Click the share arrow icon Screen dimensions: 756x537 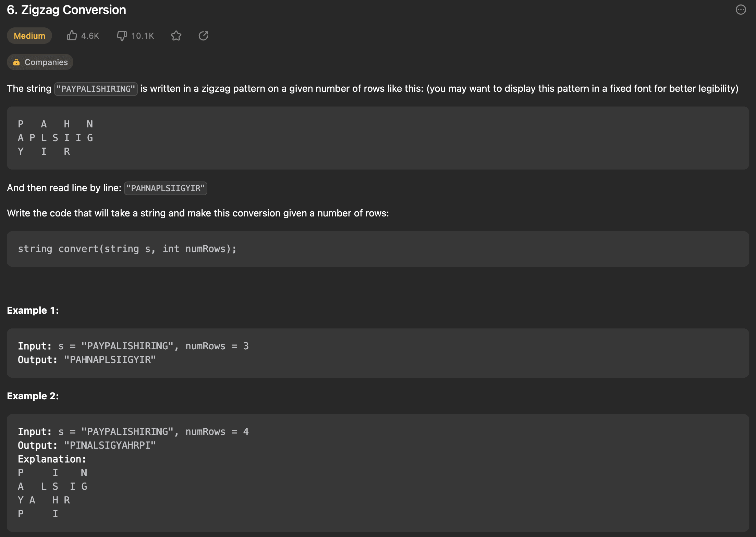[204, 36]
